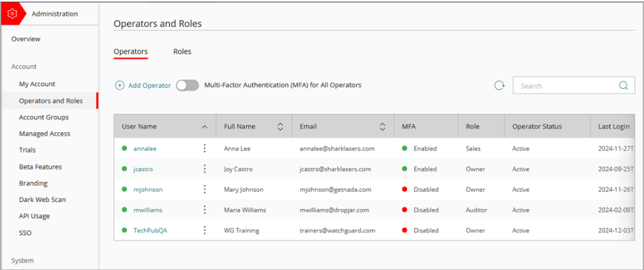Select the Operators tab
Screen dimensions: 644x270
[130, 52]
